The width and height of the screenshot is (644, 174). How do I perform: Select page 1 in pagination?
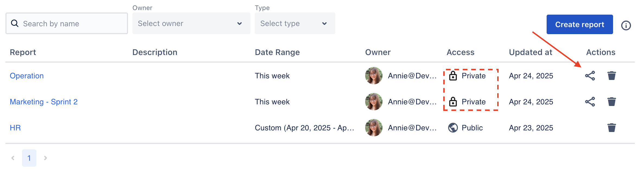pyautogui.click(x=29, y=158)
